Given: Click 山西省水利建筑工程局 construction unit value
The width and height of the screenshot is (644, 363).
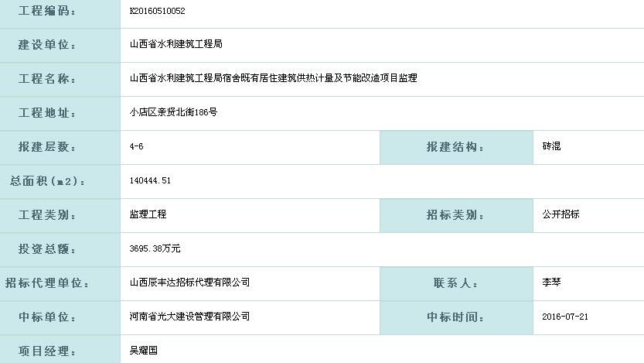Looking at the screenshot, I should [x=175, y=44].
